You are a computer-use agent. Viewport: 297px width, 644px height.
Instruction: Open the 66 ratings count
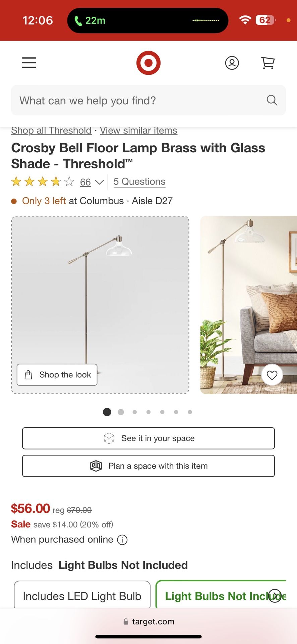point(85,182)
